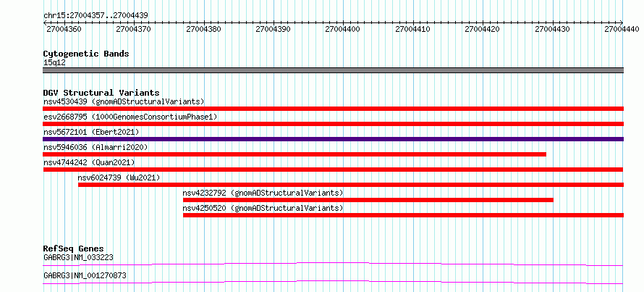Open transcript label GABRG3|NM_001270873

click(x=85, y=275)
